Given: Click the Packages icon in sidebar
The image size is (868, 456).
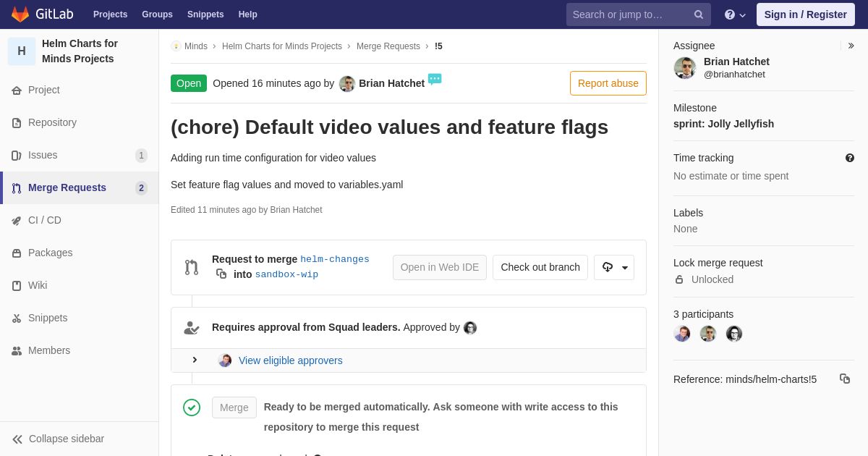Looking at the screenshot, I should coord(17,253).
